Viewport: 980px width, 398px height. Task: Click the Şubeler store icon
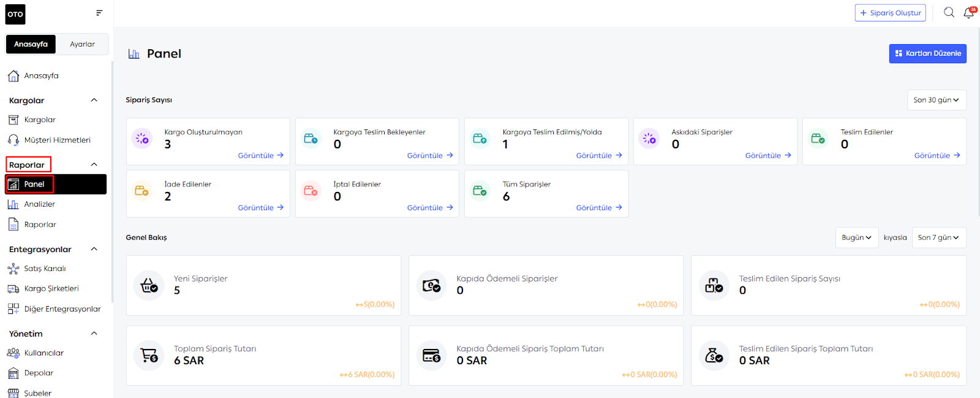(13, 393)
